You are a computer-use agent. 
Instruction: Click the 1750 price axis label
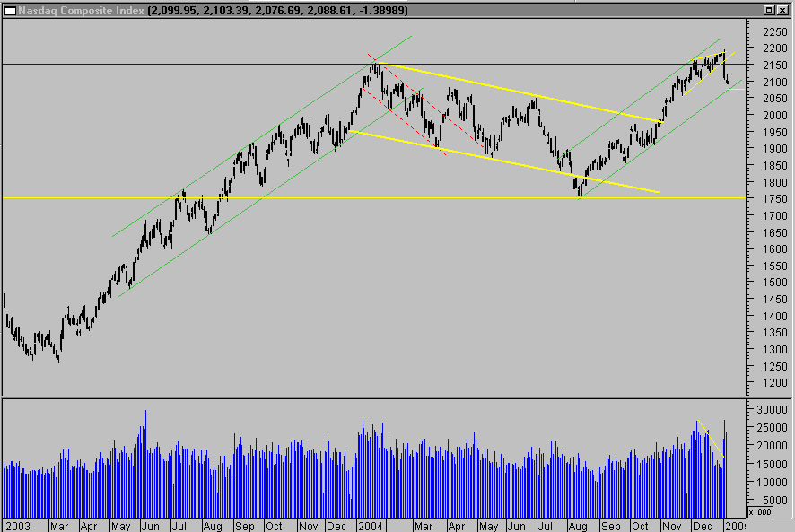[774, 199]
